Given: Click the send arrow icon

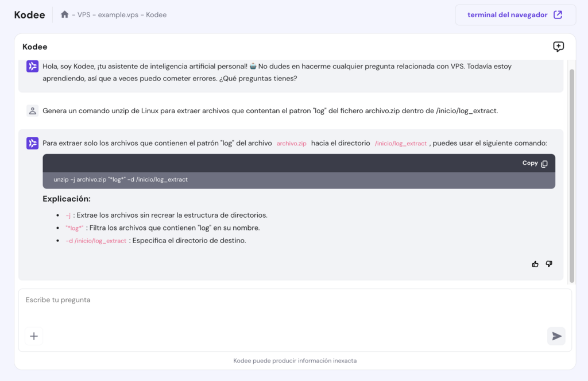Looking at the screenshot, I should 556,336.
